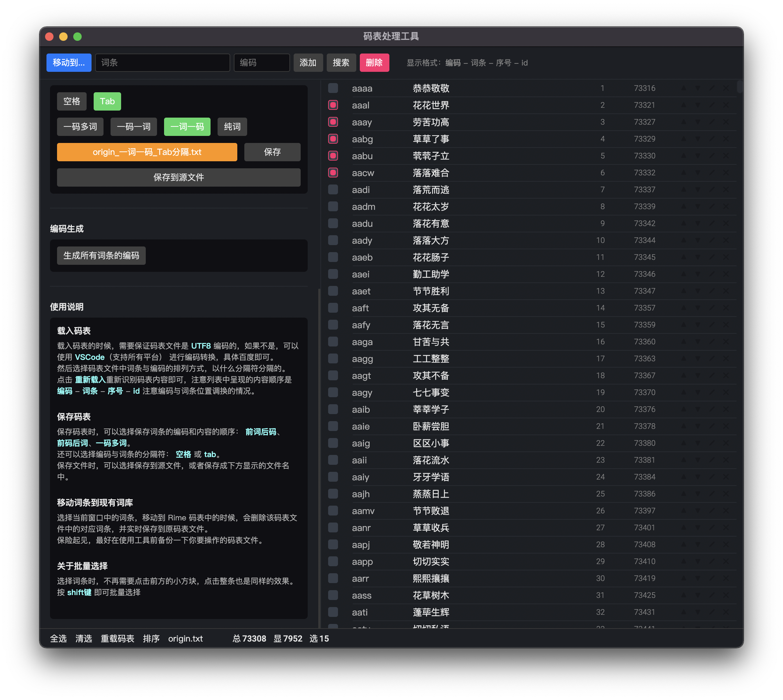Uncheck the checkbox for aaal 花花世界

[333, 105]
